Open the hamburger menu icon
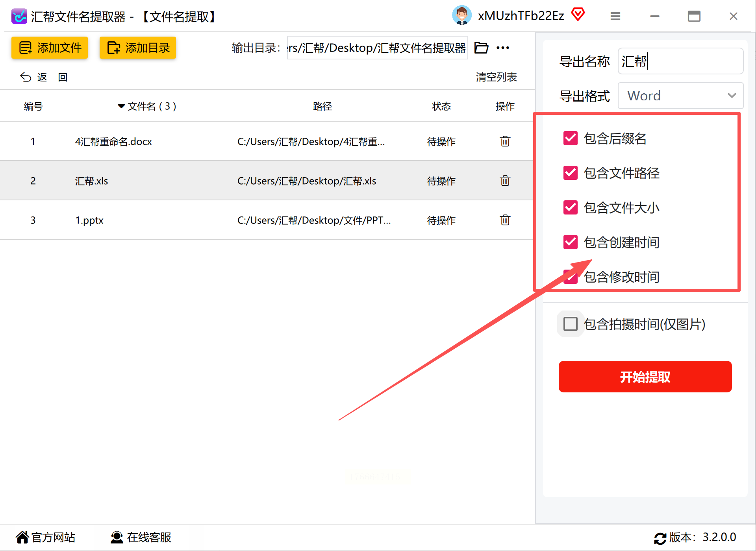The image size is (756, 551). (615, 16)
